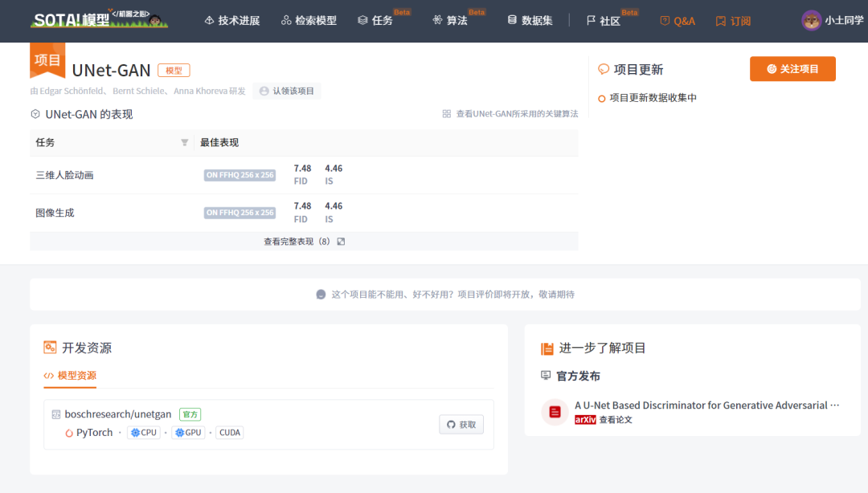Image resolution: width=868 pixels, height=493 pixels.
Task: Click the 项目更新数据收集中 status text
Action: click(653, 98)
